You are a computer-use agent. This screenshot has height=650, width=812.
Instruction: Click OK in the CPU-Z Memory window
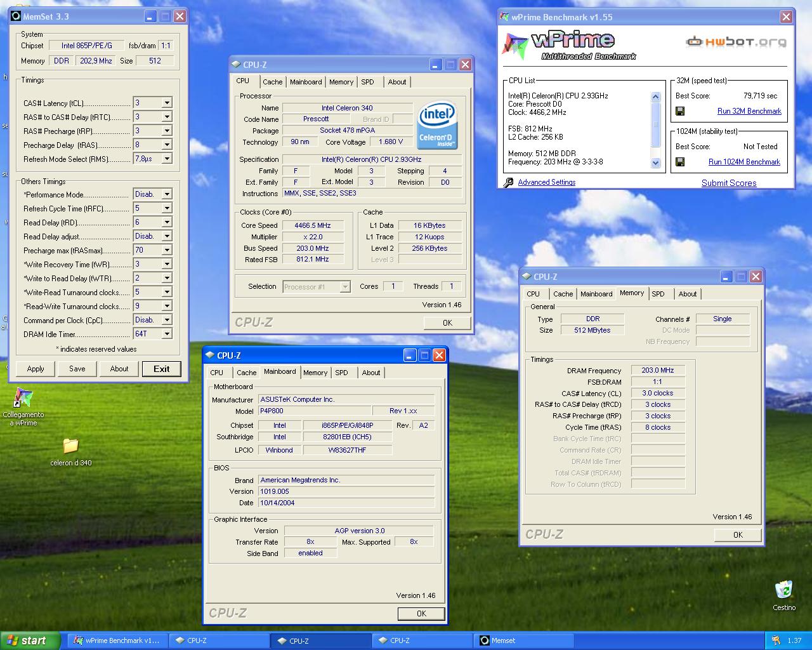738,535
